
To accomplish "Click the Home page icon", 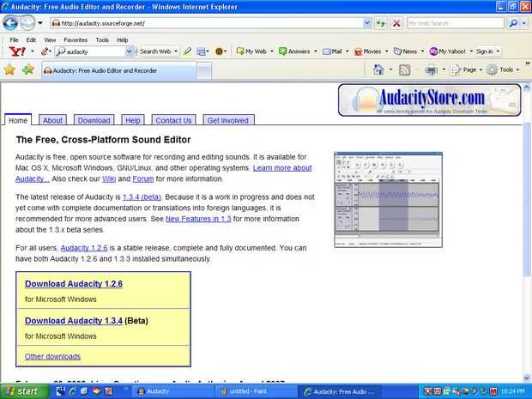I will tap(378, 70).
